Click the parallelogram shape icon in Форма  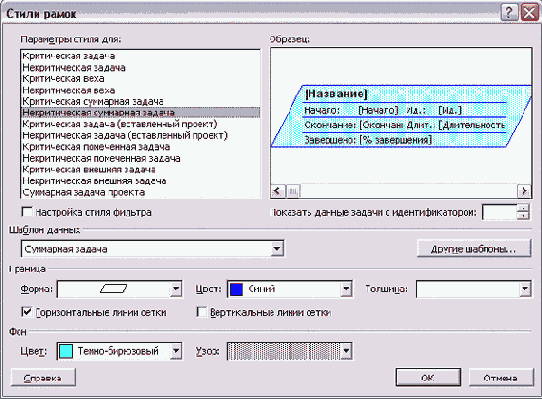click(113, 288)
